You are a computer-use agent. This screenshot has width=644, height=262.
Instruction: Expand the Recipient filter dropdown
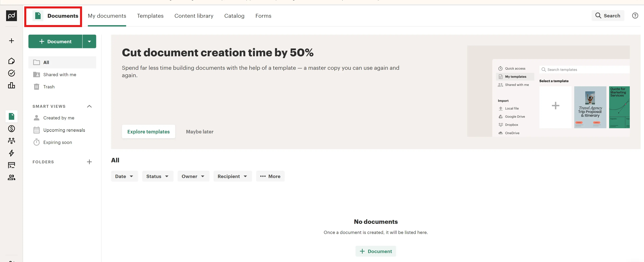(x=232, y=176)
